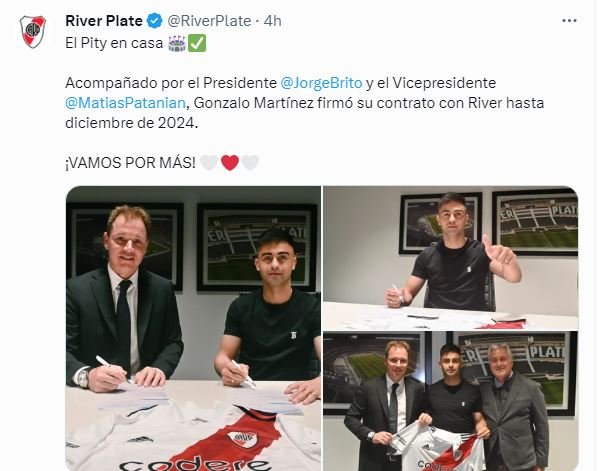The image size is (598, 471).
Task: Open the three-dot more options menu
Action: [x=569, y=21]
